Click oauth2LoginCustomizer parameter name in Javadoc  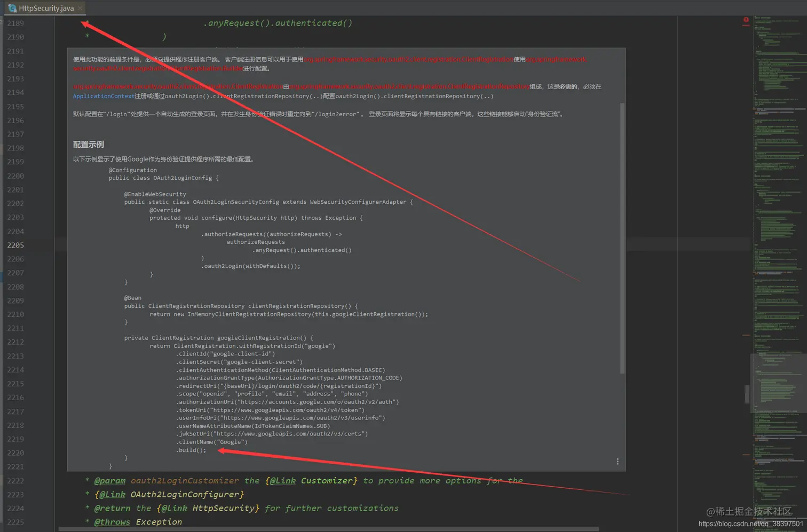185,481
